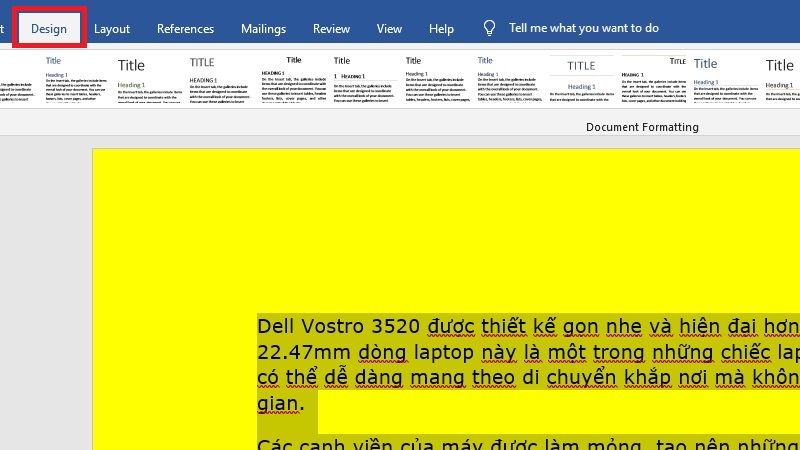
Task: Click the 'Tell me what you want to do' box
Action: pos(583,28)
